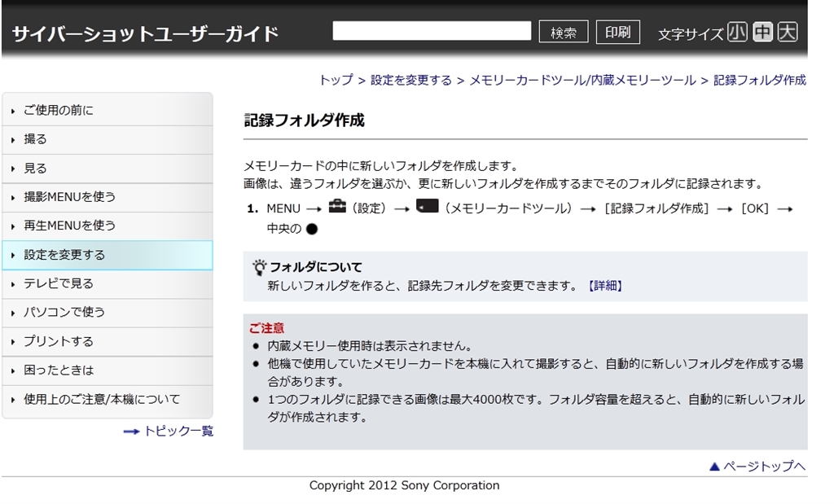This screenshot has width=834, height=504.
Task: Go to トピック一覧 topic list
Action: tap(178, 431)
